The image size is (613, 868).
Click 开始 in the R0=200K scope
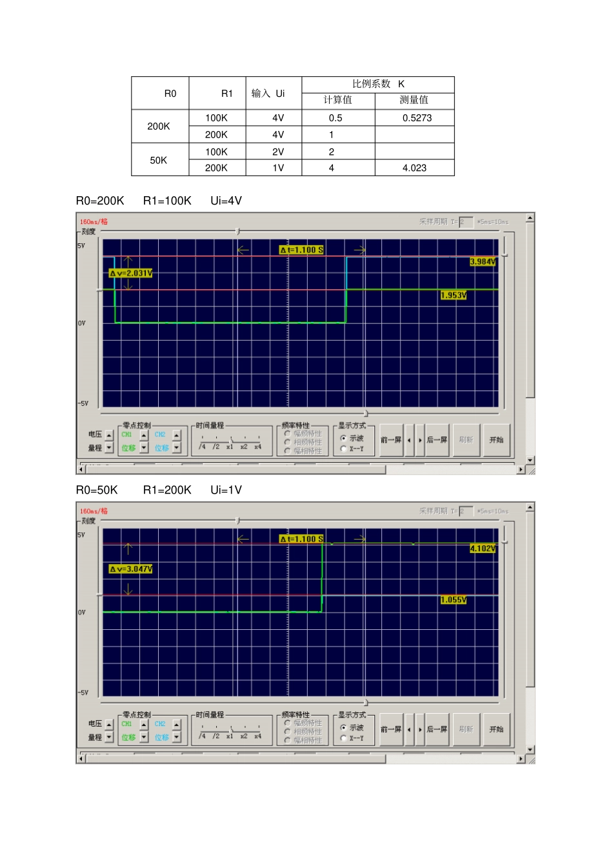pos(496,440)
